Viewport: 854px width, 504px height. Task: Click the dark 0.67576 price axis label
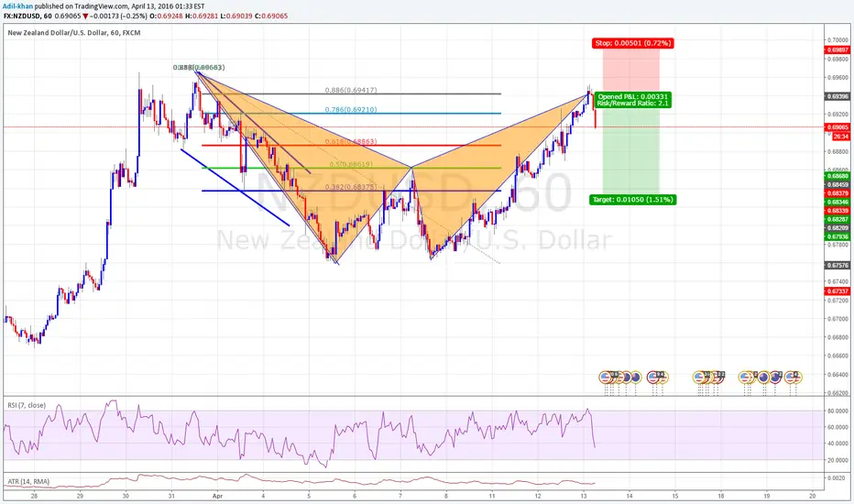click(x=838, y=266)
